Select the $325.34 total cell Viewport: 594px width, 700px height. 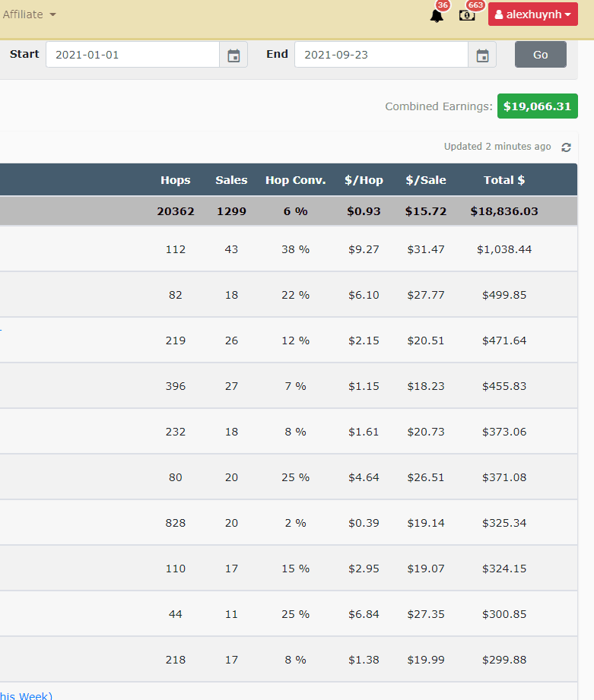pyautogui.click(x=504, y=523)
